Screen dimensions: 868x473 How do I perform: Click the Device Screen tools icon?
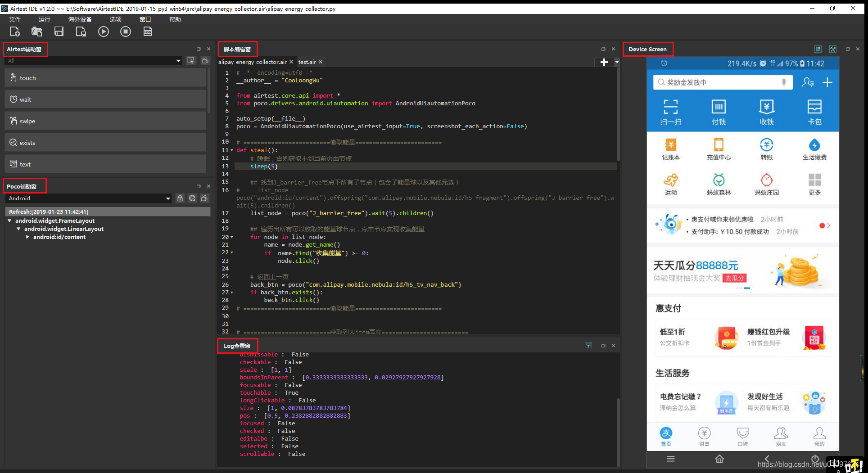point(833,49)
